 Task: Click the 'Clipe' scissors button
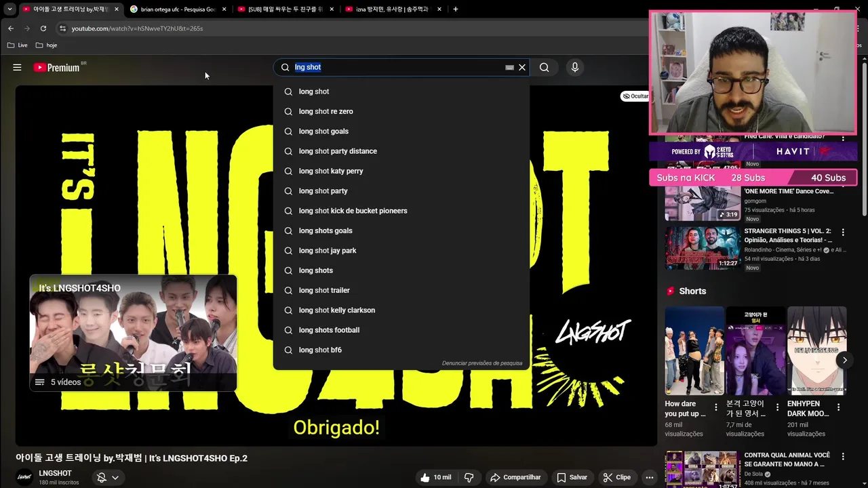pyautogui.click(x=616, y=477)
